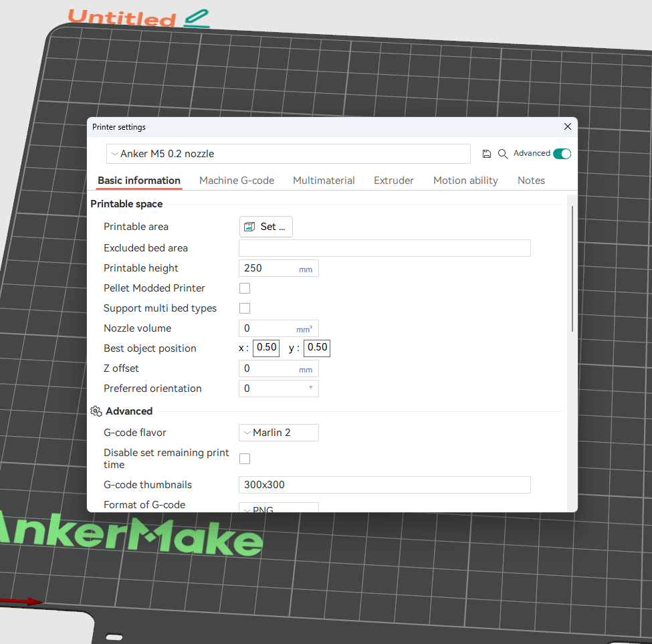
Task: Click the Printable height label
Action: pos(140,268)
